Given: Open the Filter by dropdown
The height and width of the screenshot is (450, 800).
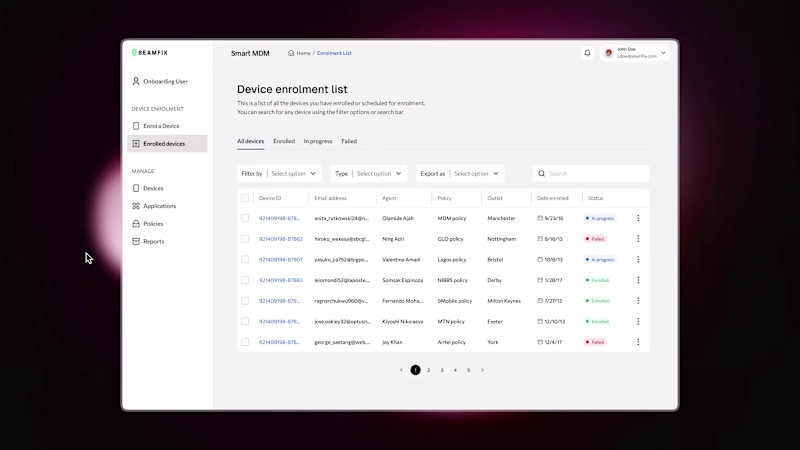Looking at the screenshot, I should pyautogui.click(x=279, y=173).
